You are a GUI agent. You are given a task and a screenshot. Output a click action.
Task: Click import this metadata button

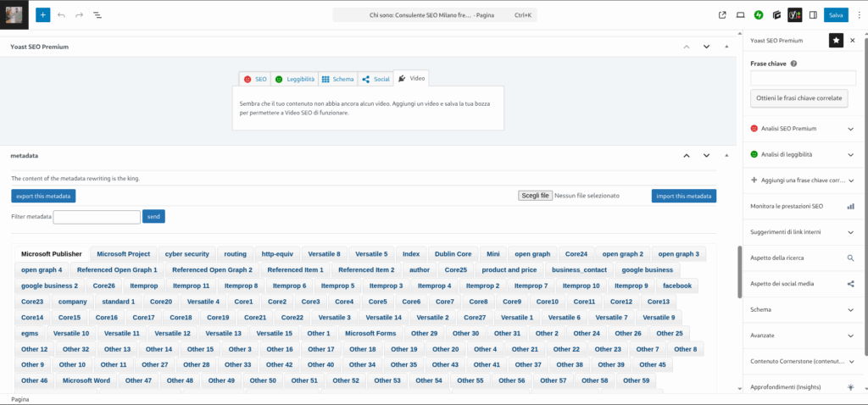[684, 196]
